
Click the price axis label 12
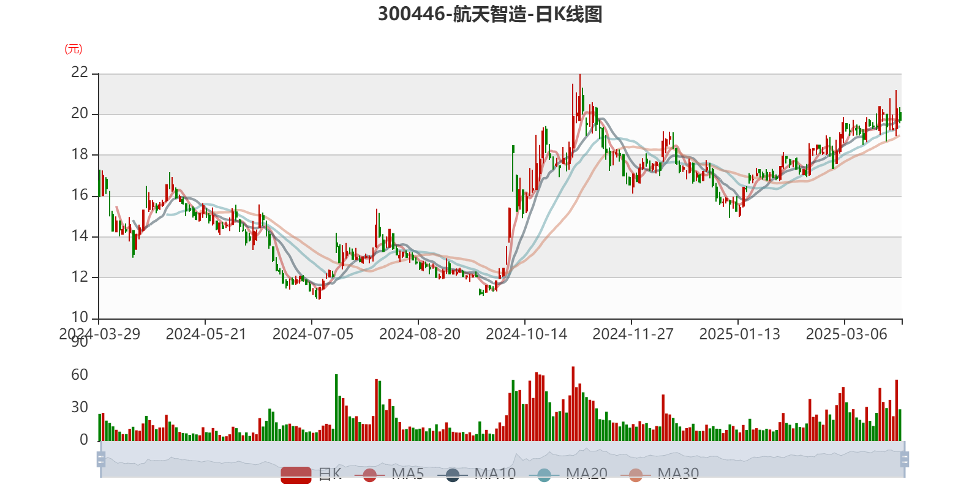(x=80, y=277)
